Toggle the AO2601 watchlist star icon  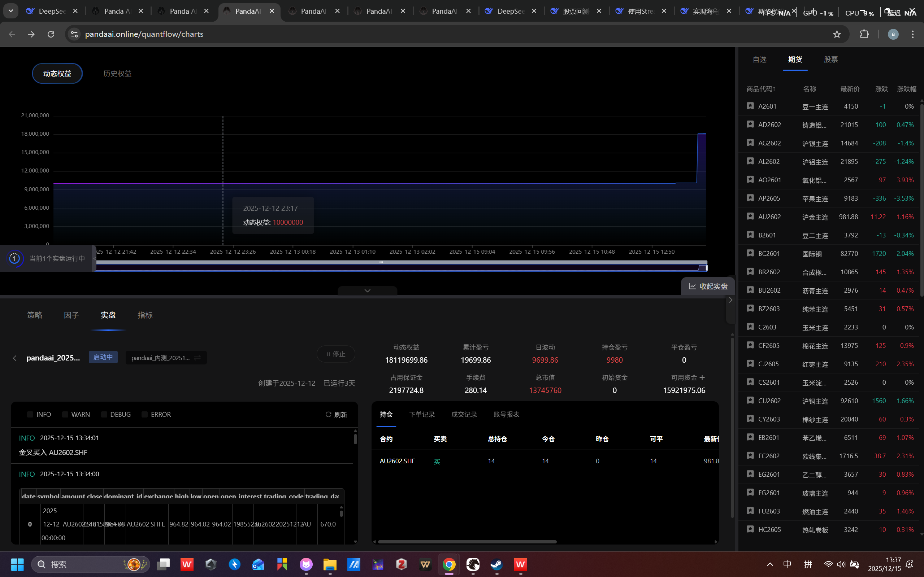click(x=750, y=179)
